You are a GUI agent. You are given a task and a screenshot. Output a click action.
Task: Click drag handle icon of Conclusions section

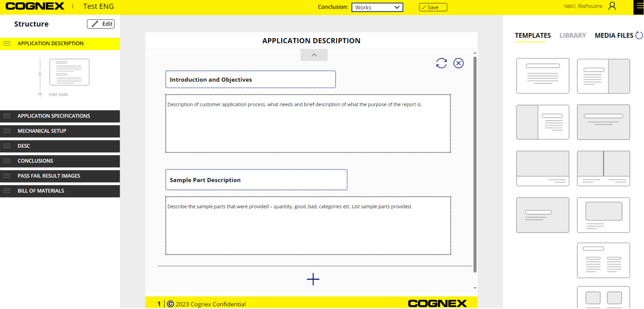coord(7,161)
